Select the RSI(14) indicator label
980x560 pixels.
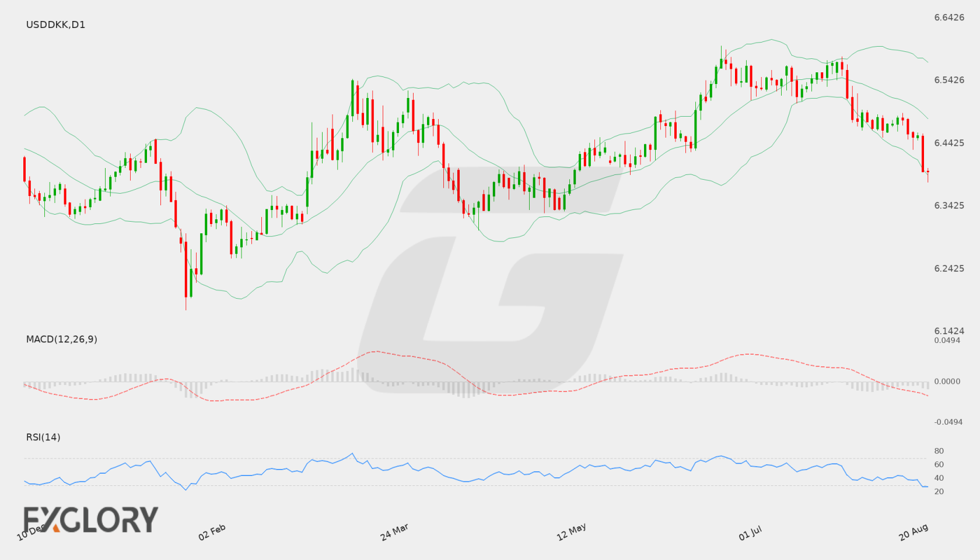tap(43, 437)
